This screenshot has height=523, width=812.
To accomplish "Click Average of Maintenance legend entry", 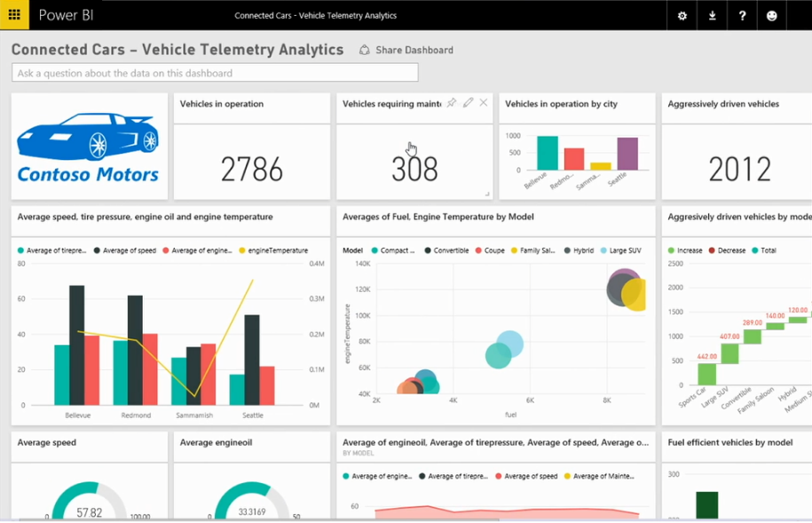I will tap(599, 476).
